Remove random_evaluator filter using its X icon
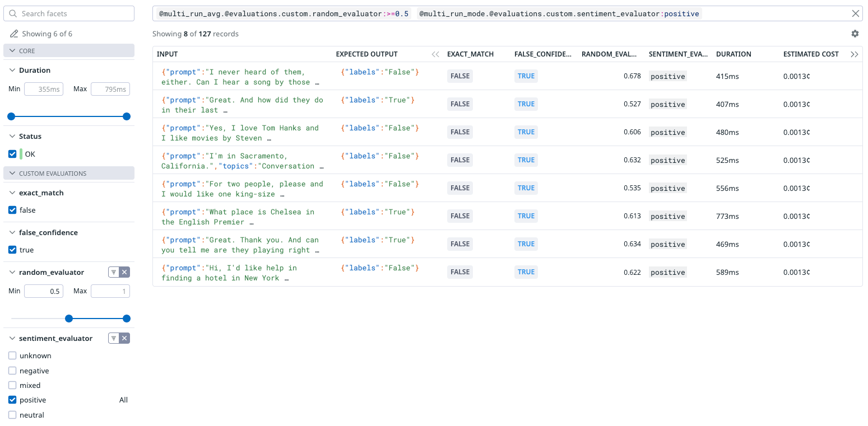The height and width of the screenshot is (426, 868). (x=125, y=272)
